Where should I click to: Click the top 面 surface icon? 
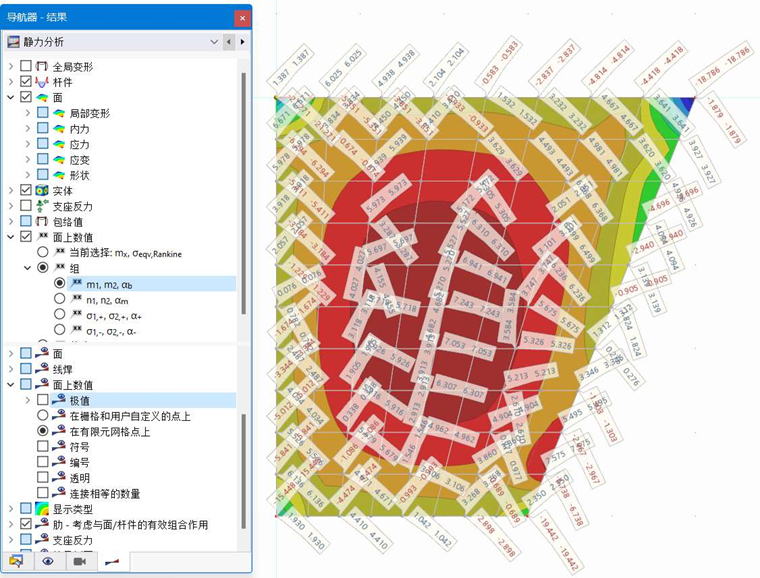(42, 97)
